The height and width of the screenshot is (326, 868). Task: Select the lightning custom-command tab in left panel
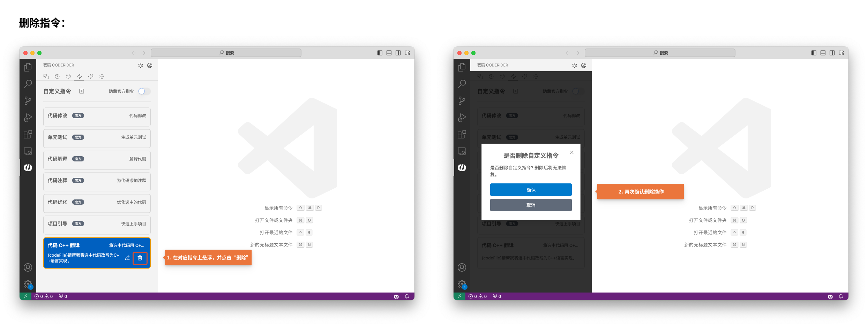pos(80,76)
